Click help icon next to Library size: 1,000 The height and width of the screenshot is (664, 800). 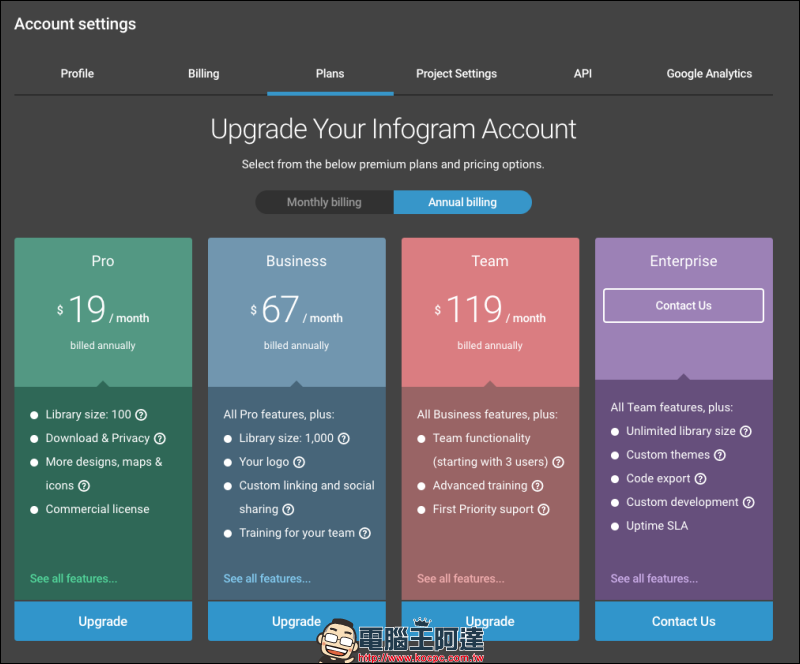pos(344,438)
